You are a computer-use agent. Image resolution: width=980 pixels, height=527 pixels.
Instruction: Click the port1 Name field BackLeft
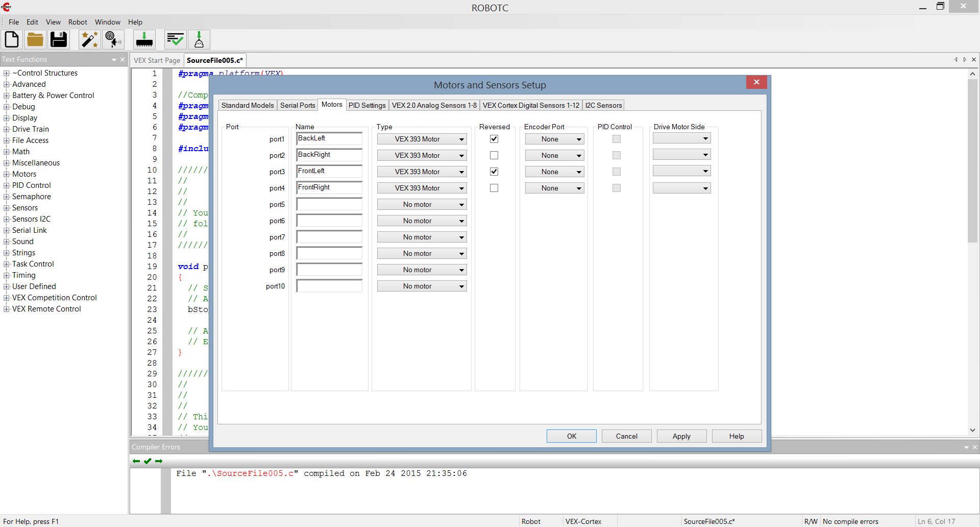329,139
